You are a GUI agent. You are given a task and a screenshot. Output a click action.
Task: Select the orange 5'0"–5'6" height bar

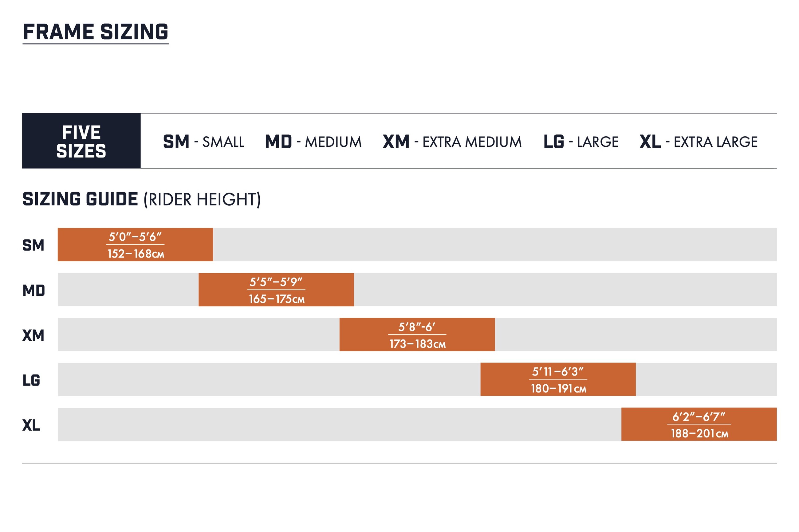(x=135, y=245)
